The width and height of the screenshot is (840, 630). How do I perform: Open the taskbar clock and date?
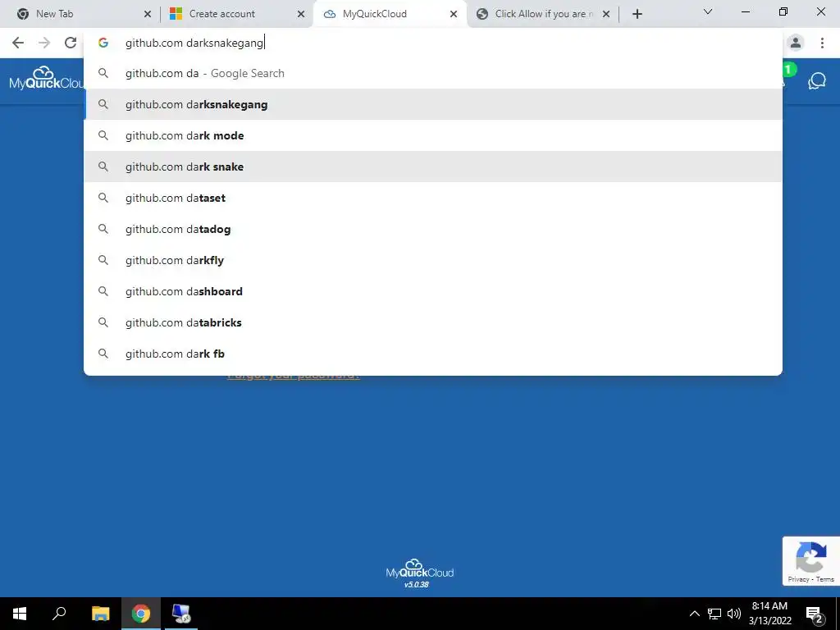pos(769,614)
